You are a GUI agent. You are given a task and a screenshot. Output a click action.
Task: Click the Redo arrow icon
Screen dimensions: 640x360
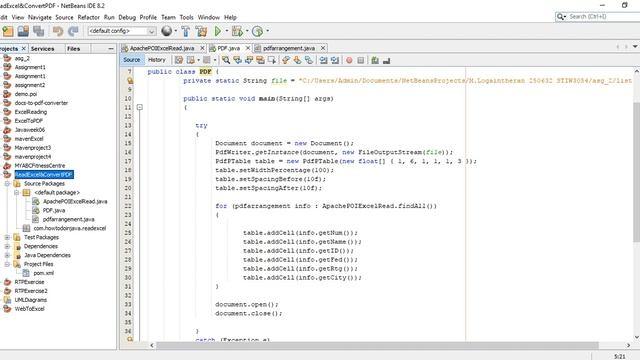click(x=73, y=31)
